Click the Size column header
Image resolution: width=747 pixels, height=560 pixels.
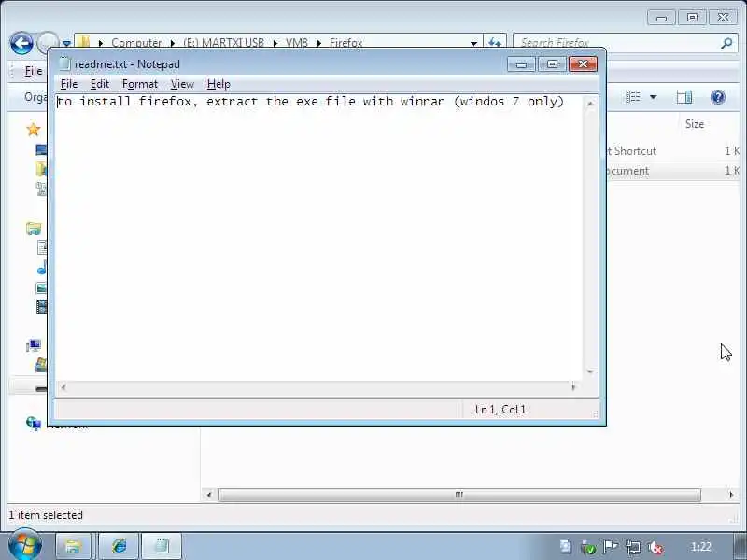click(x=695, y=124)
